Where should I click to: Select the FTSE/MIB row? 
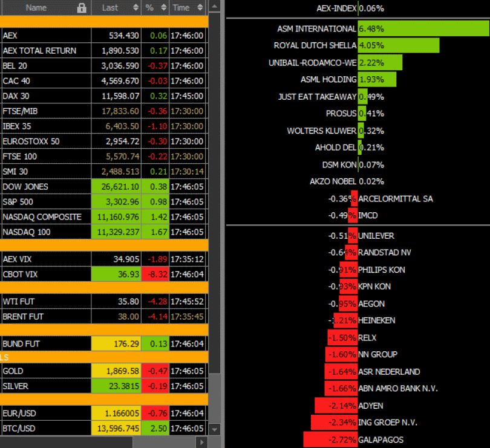pyautogui.click(x=104, y=111)
